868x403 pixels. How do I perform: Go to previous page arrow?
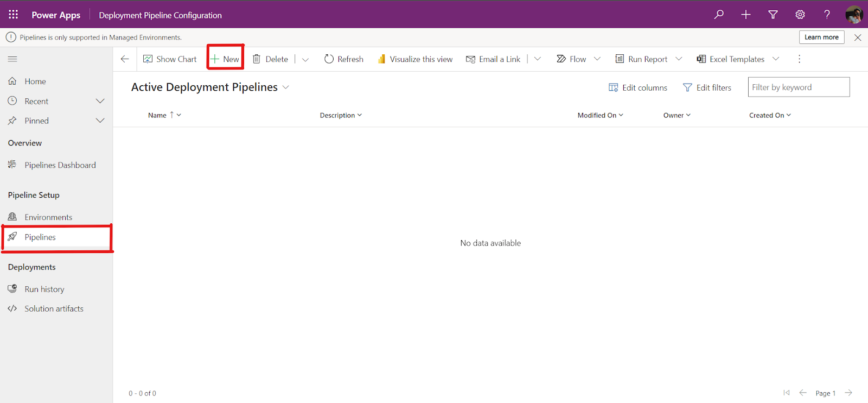[x=803, y=393]
